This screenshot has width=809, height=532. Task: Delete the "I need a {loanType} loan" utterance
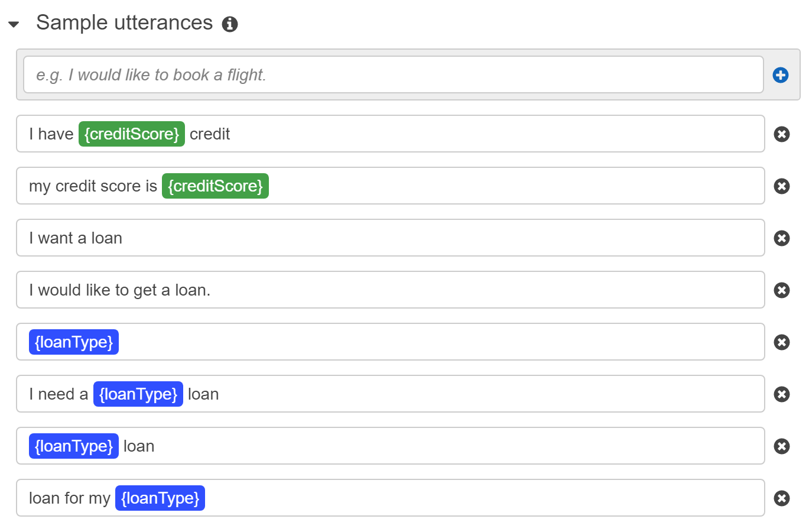click(x=781, y=394)
